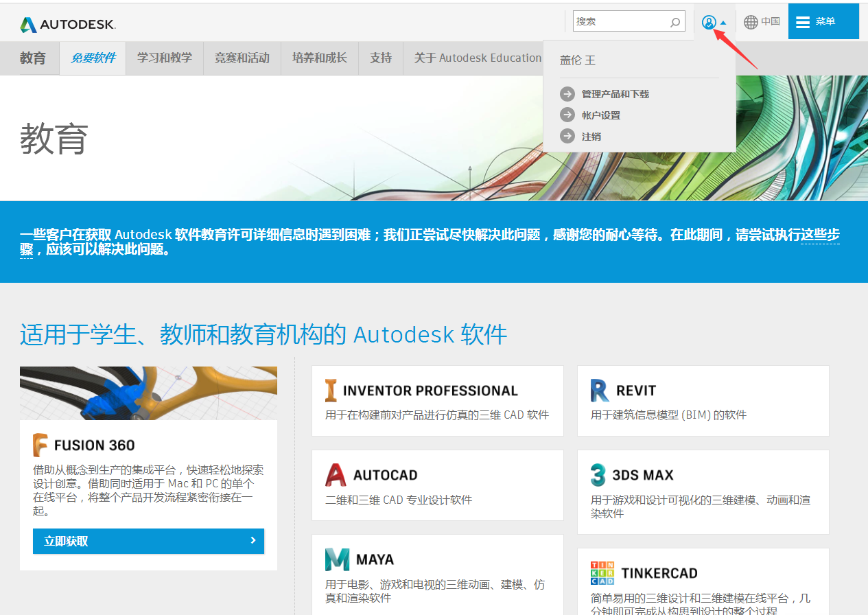Click the search magnifier icon
Screen dimensions: 868x615
pos(675,22)
